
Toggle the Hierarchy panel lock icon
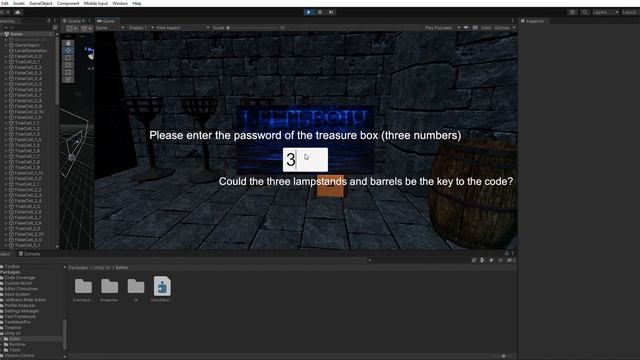[49, 21]
